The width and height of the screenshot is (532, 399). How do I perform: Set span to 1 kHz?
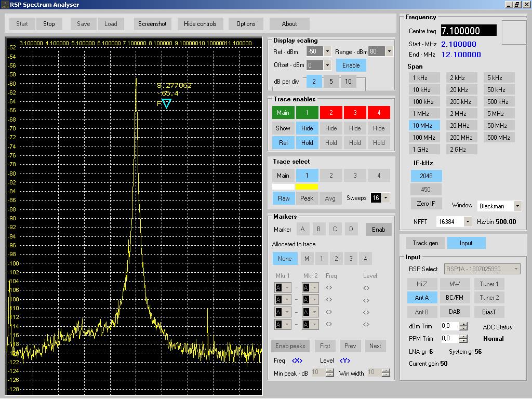pos(424,78)
